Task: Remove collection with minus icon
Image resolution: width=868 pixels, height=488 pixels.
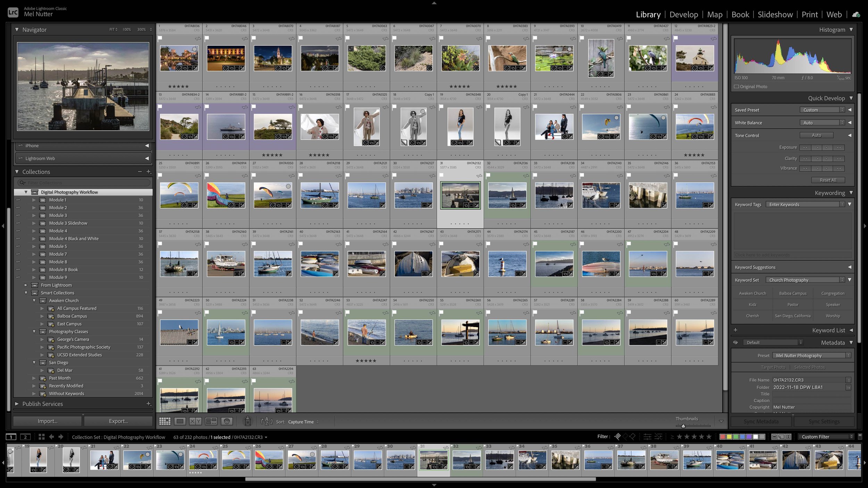Action: 140,172
